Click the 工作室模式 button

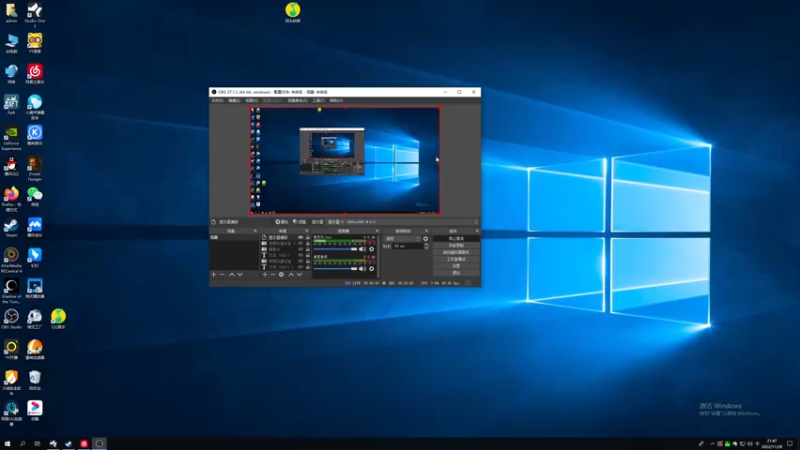click(x=456, y=259)
